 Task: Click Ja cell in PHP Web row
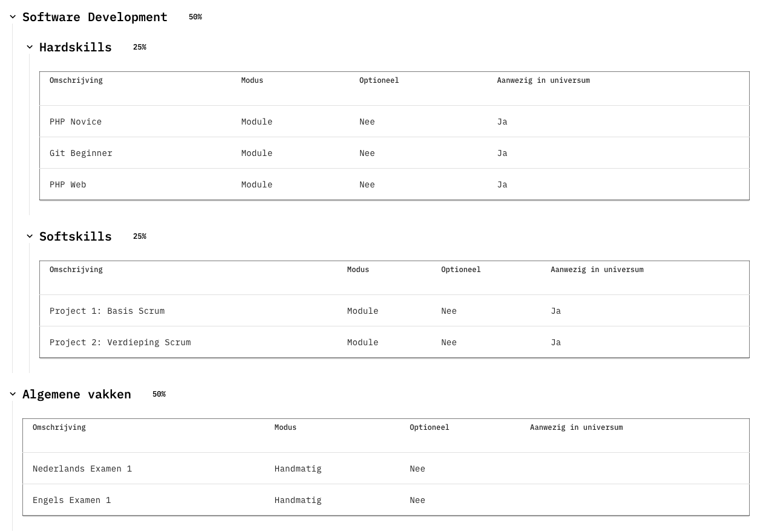(x=502, y=184)
